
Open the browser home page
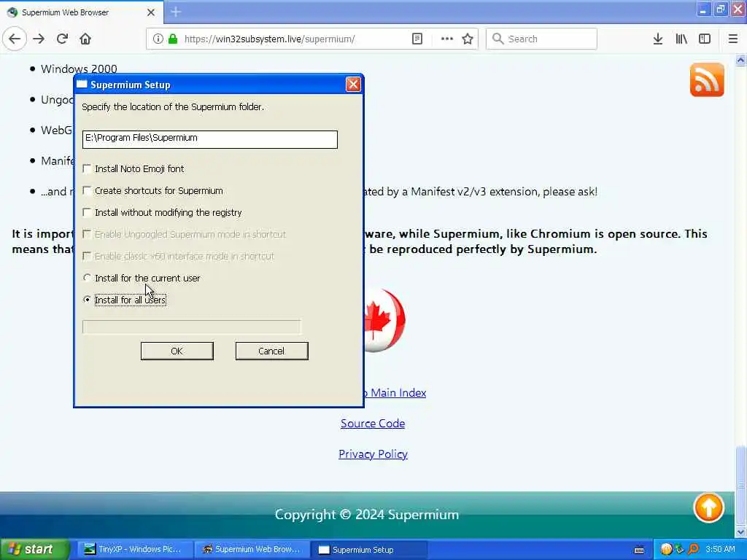[x=85, y=39]
